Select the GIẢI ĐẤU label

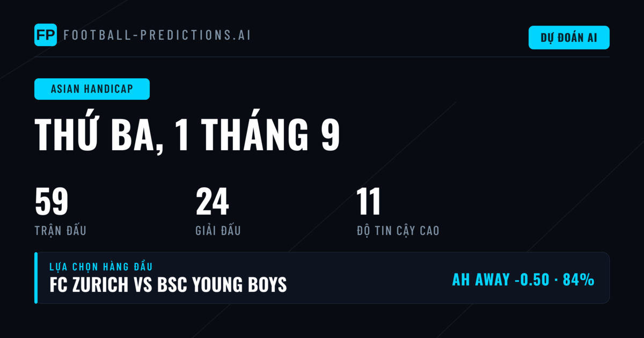[x=218, y=231]
